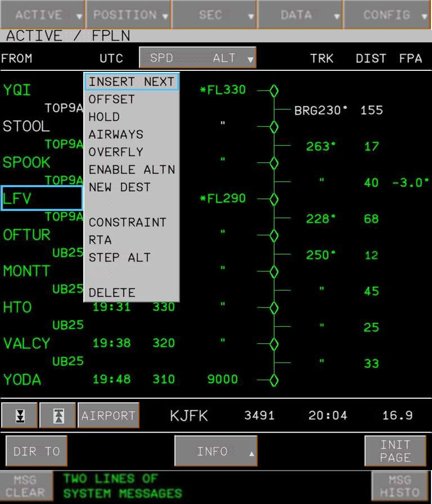Click the BRG230° bearing value
This screenshot has height=504, width=432.
click(x=321, y=110)
